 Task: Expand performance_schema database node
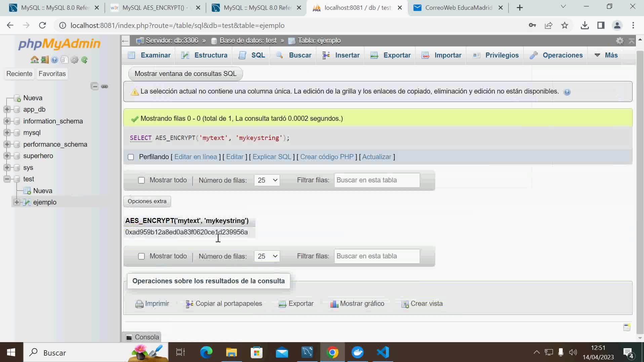click(x=7, y=144)
